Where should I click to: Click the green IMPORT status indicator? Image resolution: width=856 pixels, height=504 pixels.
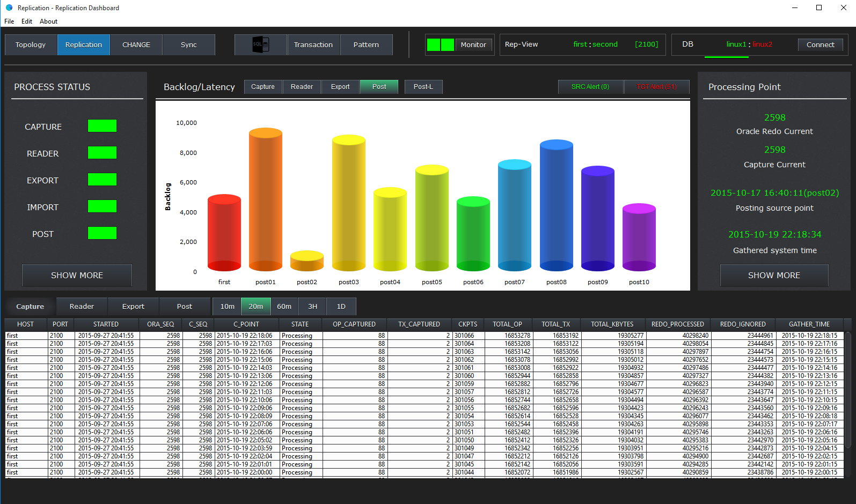(x=102, y=206)
